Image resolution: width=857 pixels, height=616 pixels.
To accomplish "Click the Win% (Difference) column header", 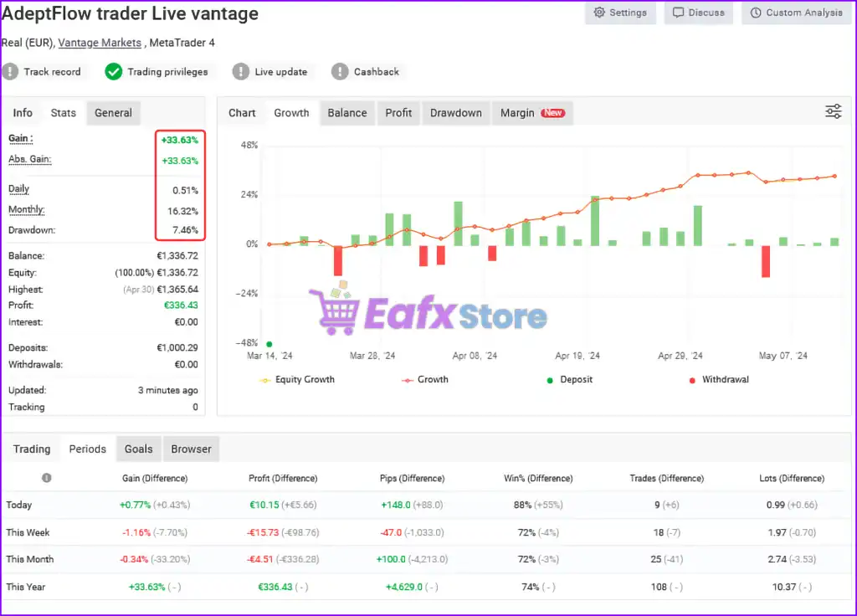I will pos(538,478).
